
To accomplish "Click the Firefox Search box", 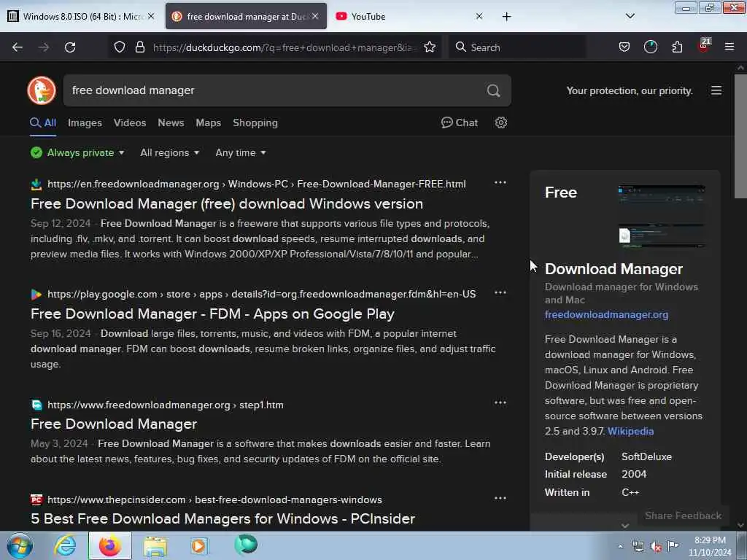I will point(517,47).
